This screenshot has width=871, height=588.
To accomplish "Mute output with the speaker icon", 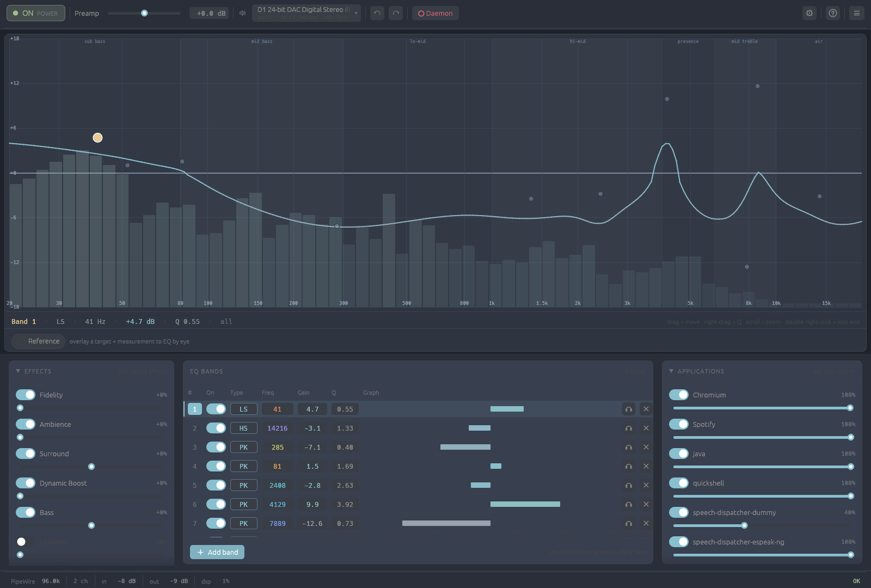I will 243,13.
